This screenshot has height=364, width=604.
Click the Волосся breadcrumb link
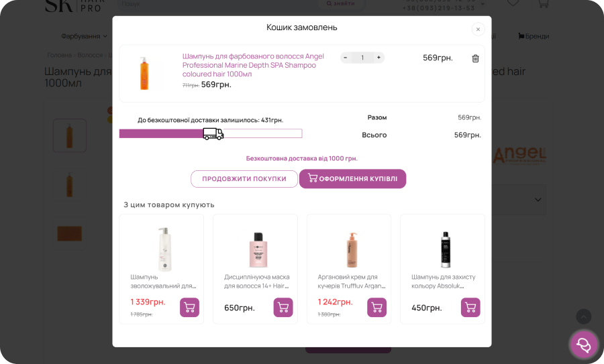pyautogui.click(x=90, y=55)
